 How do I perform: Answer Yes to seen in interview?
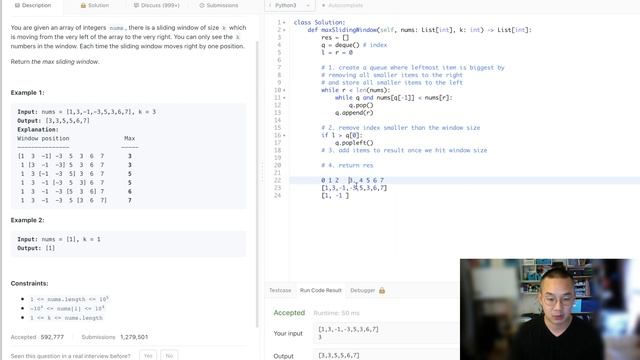[x=148, y=356]
